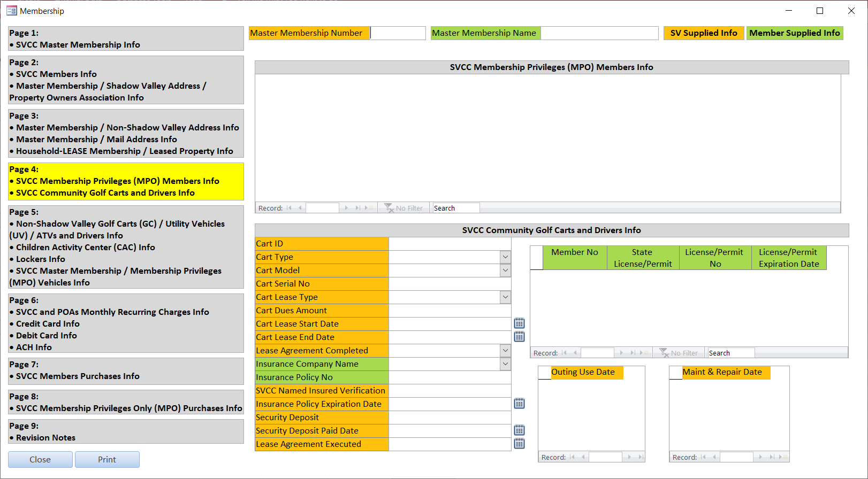Click the Membership form icon in title bar

pos(12,11)
